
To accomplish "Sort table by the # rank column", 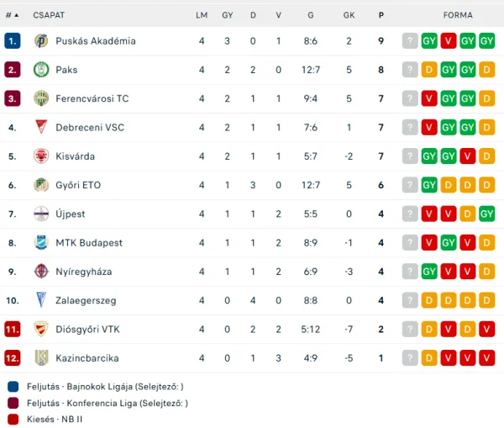I will point(8,15).
